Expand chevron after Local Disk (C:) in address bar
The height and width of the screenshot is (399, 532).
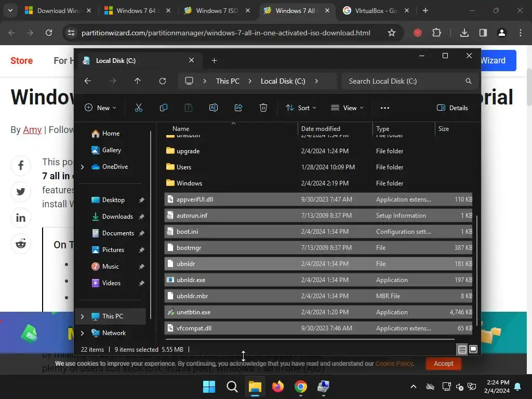[x=316, y=81]
